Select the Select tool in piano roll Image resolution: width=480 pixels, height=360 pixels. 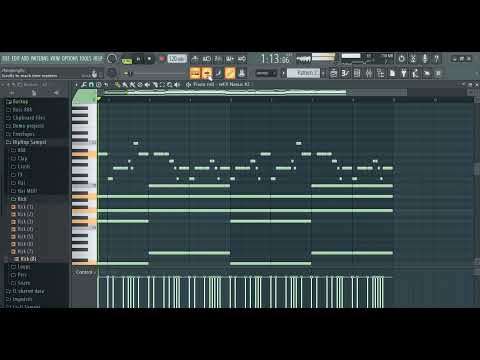(162, 85)
